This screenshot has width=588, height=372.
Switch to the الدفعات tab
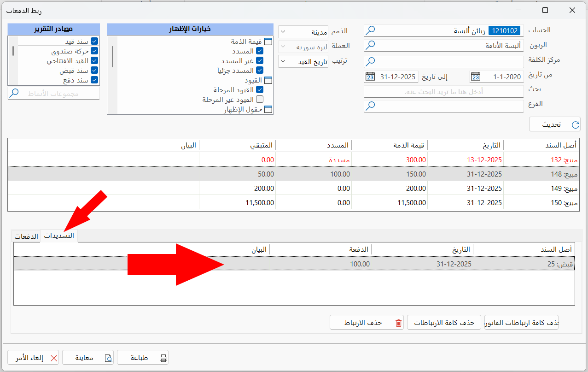click(26, 235)
